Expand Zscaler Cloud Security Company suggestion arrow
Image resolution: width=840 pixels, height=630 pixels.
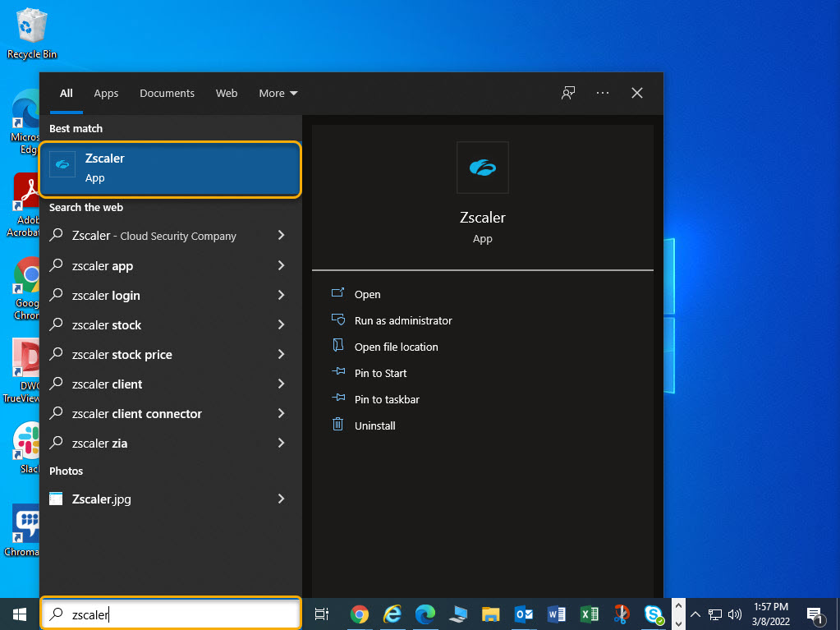282,235
